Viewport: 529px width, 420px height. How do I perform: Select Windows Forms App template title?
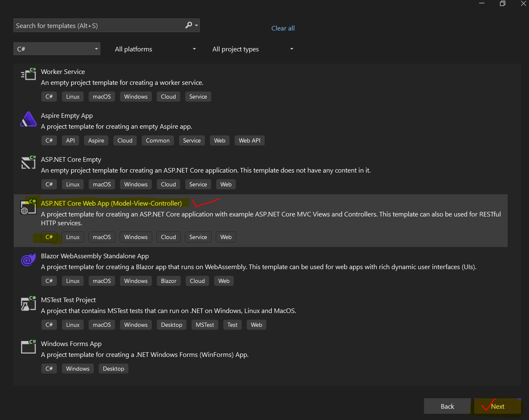click(71, 344)
